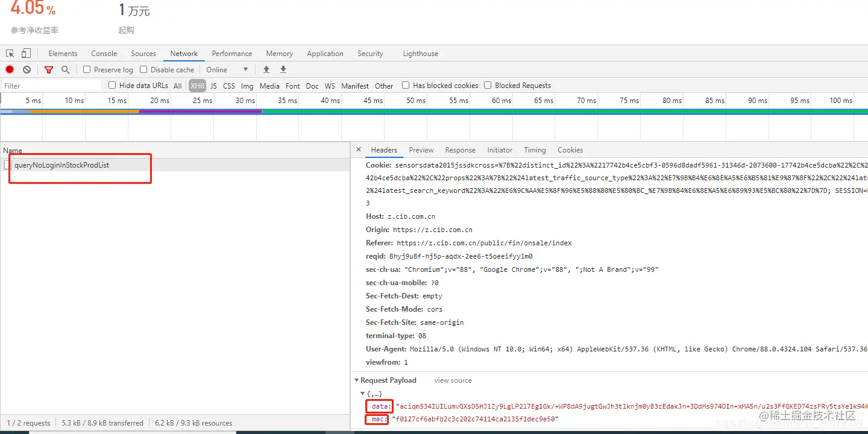The image size is (868, 434).
Task: Select the checkbox beside queryNoLoginInStockProdList
Action: (x=7, y=165)
